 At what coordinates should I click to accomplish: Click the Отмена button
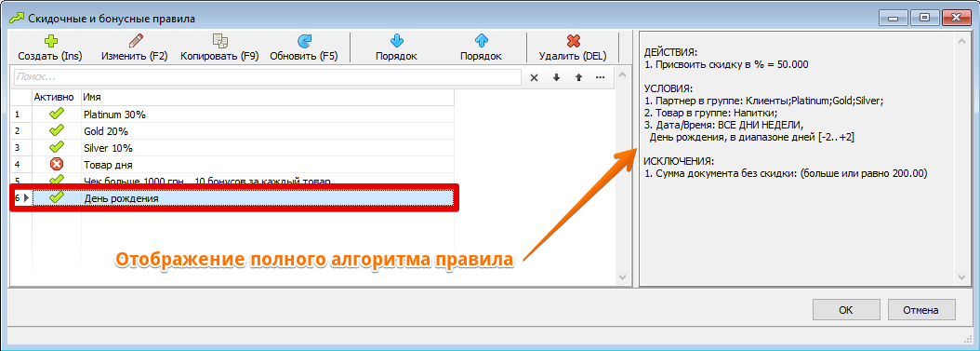[921, 310]
